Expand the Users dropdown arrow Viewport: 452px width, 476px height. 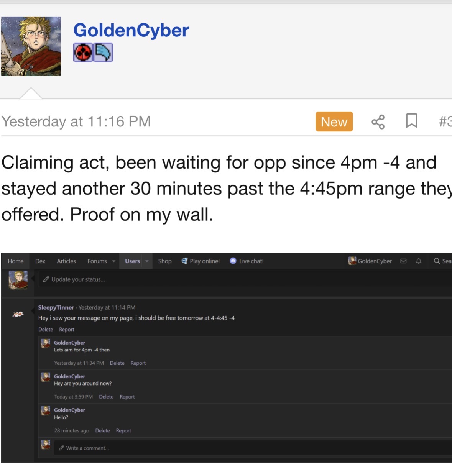click(x=147, y=261)
